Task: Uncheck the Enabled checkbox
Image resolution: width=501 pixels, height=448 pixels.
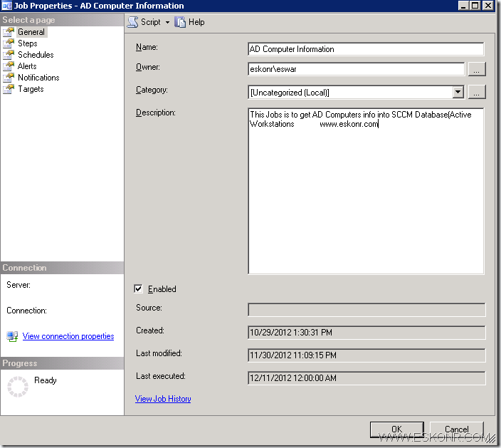Action: (x=139, y=289)
